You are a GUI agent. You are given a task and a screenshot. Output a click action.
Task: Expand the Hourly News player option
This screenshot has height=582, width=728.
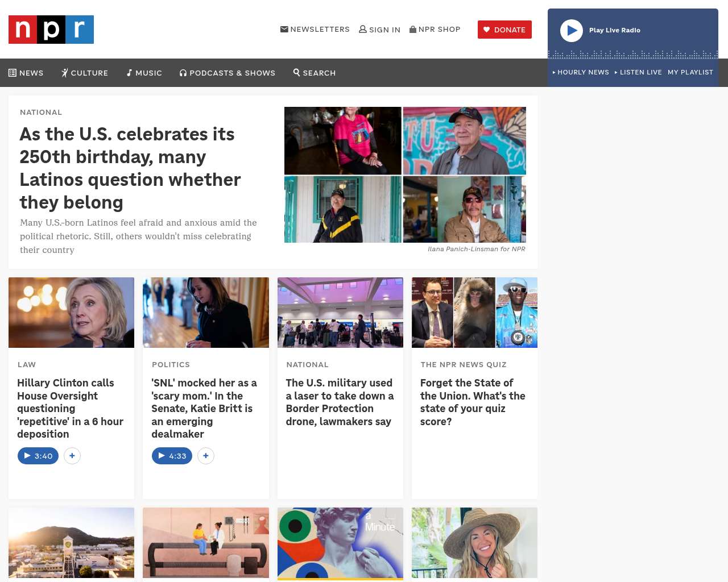(581, 72)
